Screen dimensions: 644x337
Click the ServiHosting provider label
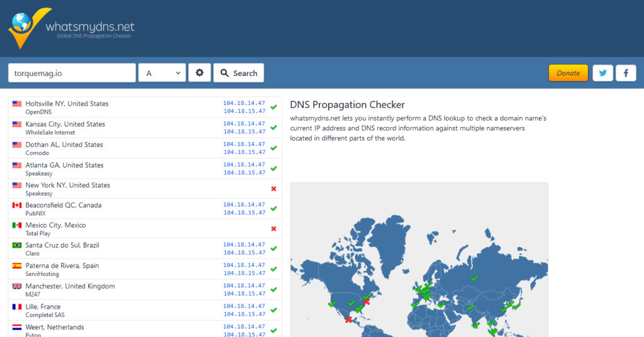click(42, 274)
